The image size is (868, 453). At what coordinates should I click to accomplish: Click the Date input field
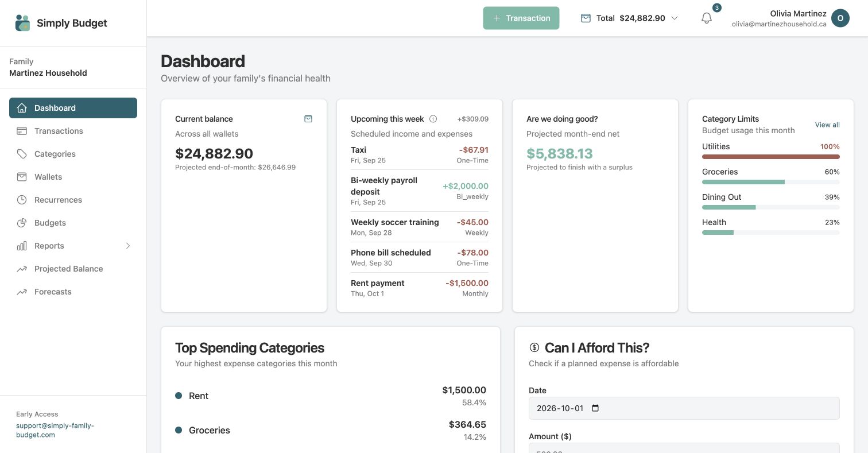(684, 408)
